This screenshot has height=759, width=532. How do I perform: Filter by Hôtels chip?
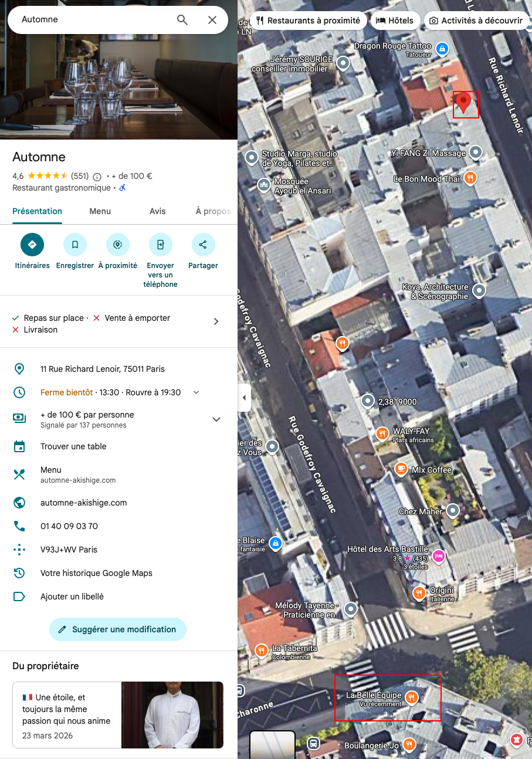[395, 21]
